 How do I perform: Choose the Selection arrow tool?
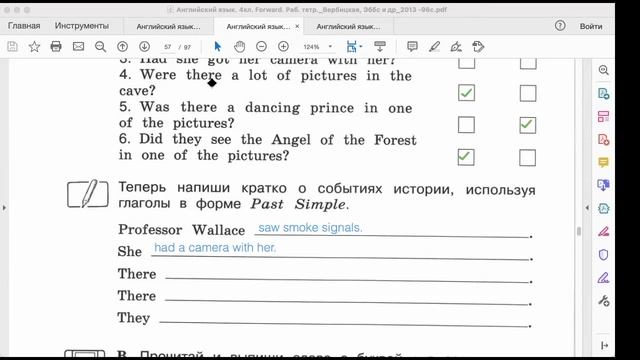(218, 47)
